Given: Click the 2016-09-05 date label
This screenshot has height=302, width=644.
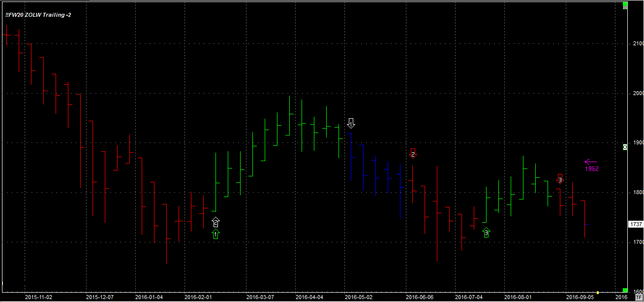Looking at the screenshot, I should (580, 297).
